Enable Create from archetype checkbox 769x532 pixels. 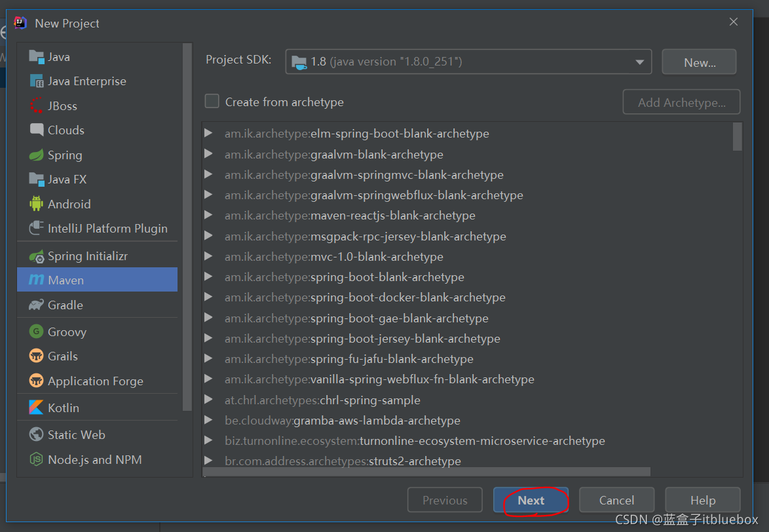coord(212,102)
